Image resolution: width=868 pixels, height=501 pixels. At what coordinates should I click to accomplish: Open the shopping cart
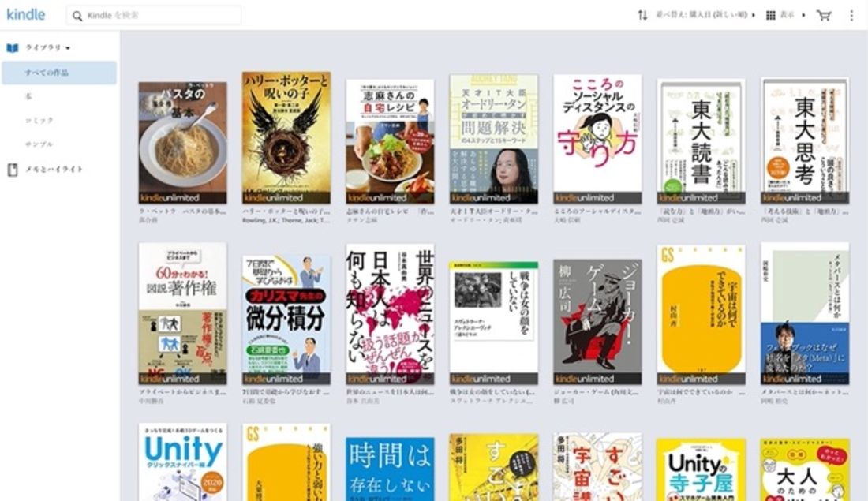click(822, 13)
